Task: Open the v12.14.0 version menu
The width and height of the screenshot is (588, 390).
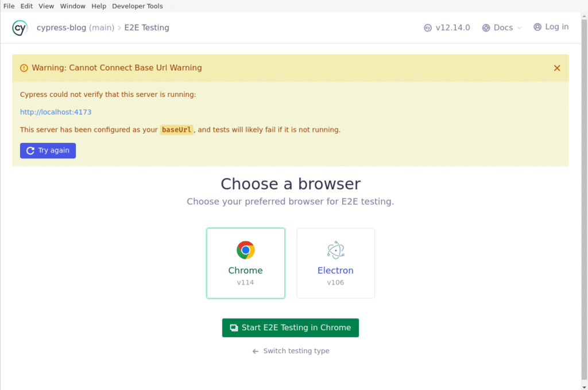Action: point(447,28)
